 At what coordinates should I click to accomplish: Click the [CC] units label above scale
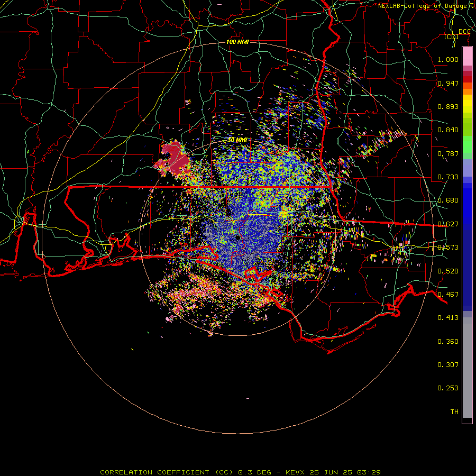[452, 36]
